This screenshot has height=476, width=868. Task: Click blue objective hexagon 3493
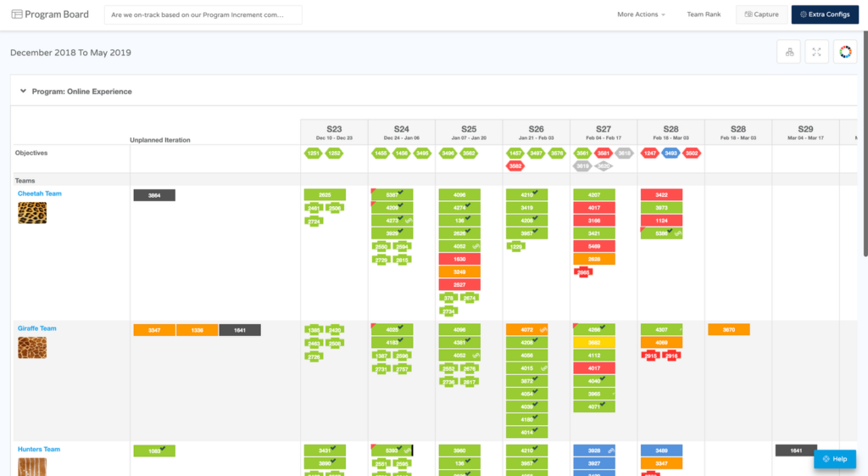(x=670, y=154)
